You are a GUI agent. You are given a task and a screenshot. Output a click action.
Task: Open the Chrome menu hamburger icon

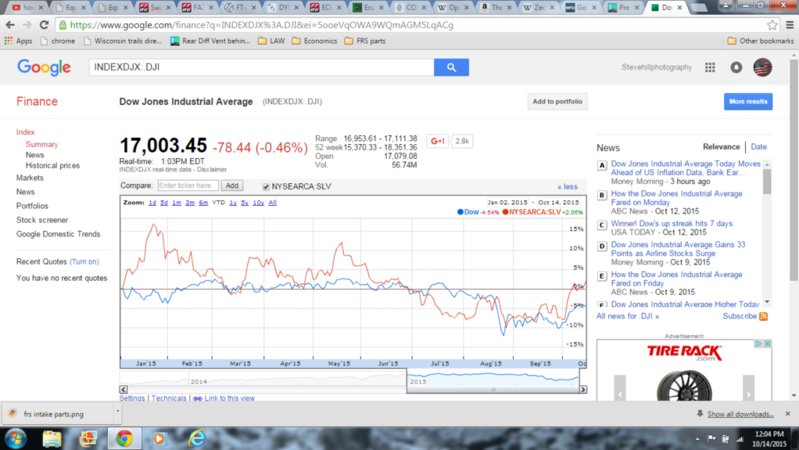pyautogui.click(x=789, y=25)
